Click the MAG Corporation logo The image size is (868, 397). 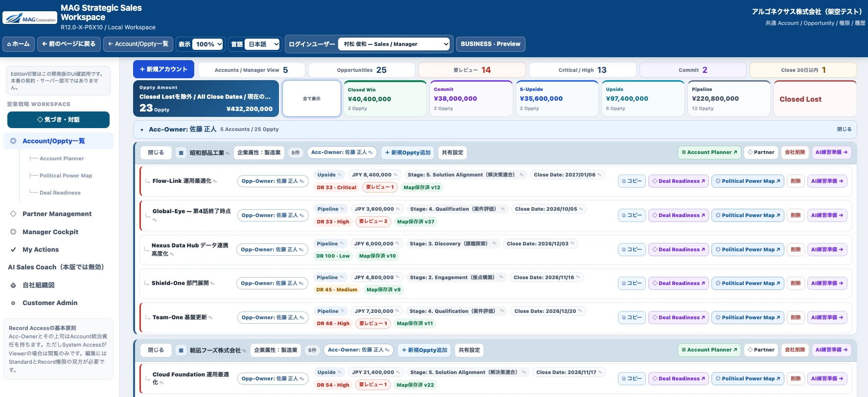30,18
